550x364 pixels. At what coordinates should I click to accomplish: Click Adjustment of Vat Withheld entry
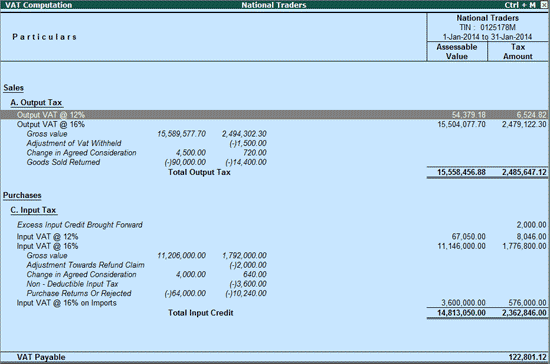click(74, 143)
